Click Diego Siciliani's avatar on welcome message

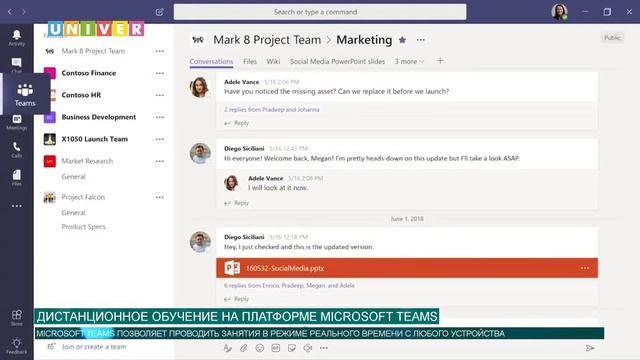pyautogui.click(x=200, y=153)
